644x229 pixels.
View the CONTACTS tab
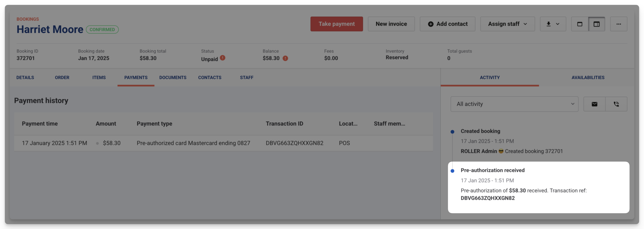click(210, 77)
